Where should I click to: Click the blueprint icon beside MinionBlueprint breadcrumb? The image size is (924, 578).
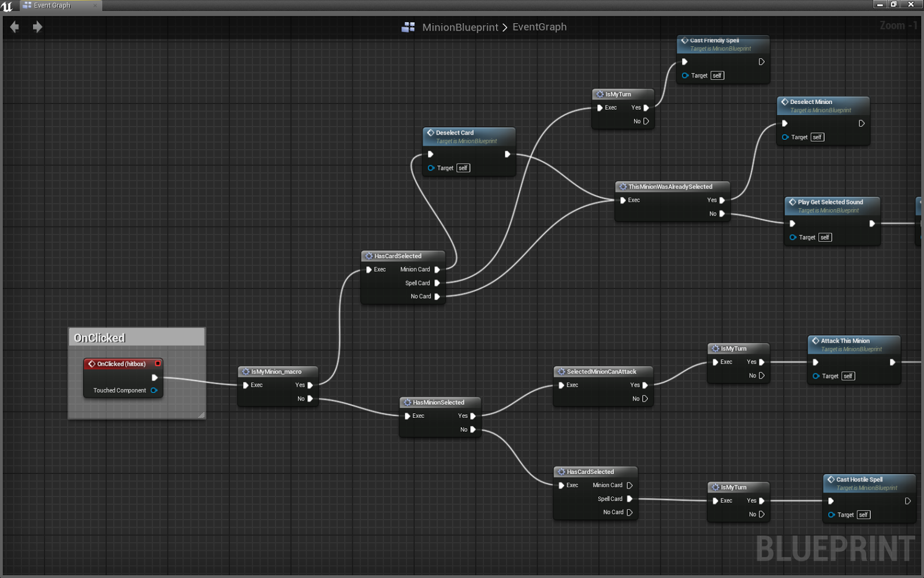click(409, 27)
